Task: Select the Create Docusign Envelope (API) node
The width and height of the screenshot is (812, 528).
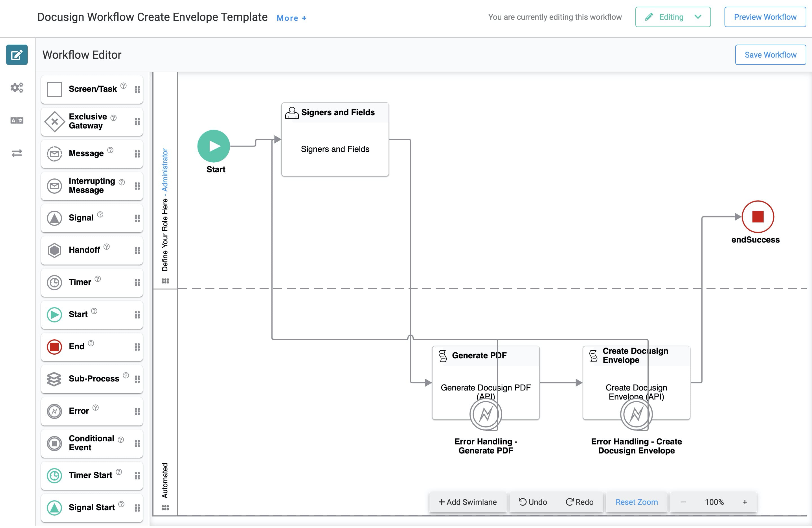Action: coord(636,383)
